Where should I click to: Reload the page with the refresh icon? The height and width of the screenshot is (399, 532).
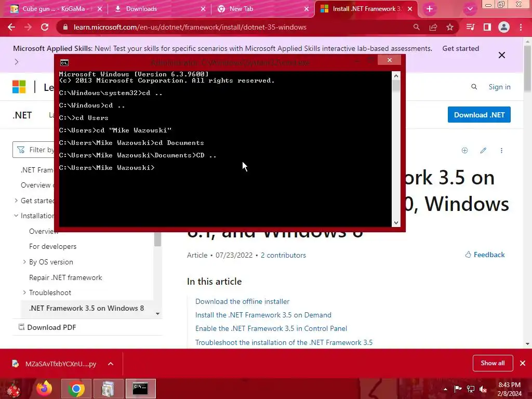click(x=45, y=27)
